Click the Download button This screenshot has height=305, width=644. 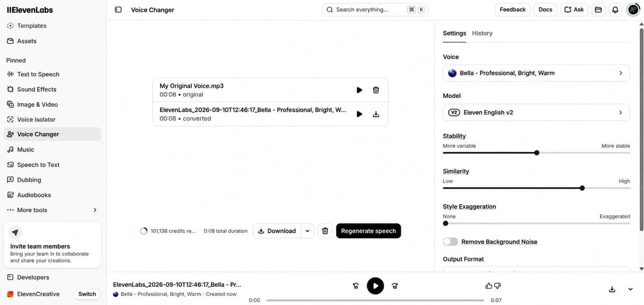pos(277,231)
